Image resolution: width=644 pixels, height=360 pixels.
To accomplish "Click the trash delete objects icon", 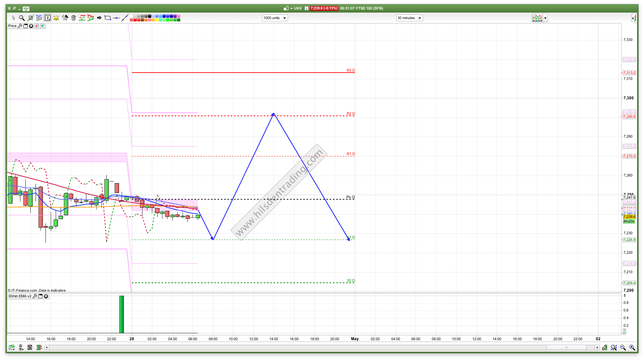I will 73,18.
